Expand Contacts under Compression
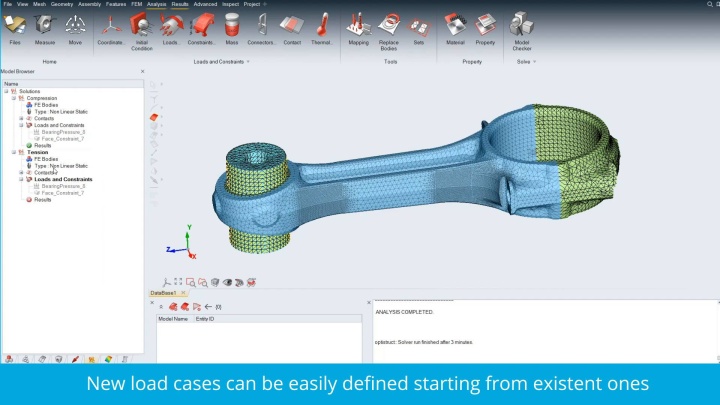Viewport: 720px width, 405px height. (x=21, y=118)
